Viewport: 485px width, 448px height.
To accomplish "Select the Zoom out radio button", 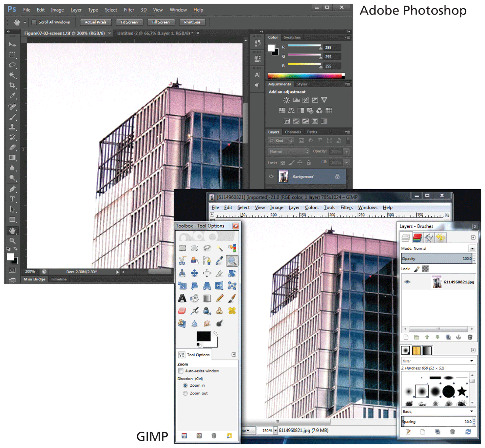I will tap(185, 393).
